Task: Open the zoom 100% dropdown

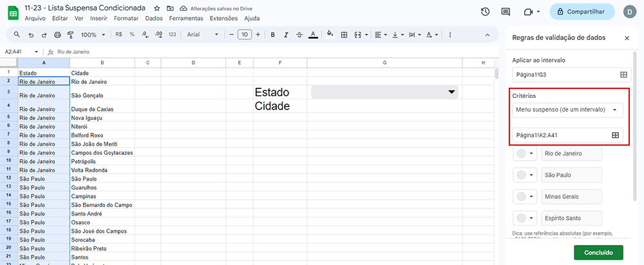Action: coord(93,35)
